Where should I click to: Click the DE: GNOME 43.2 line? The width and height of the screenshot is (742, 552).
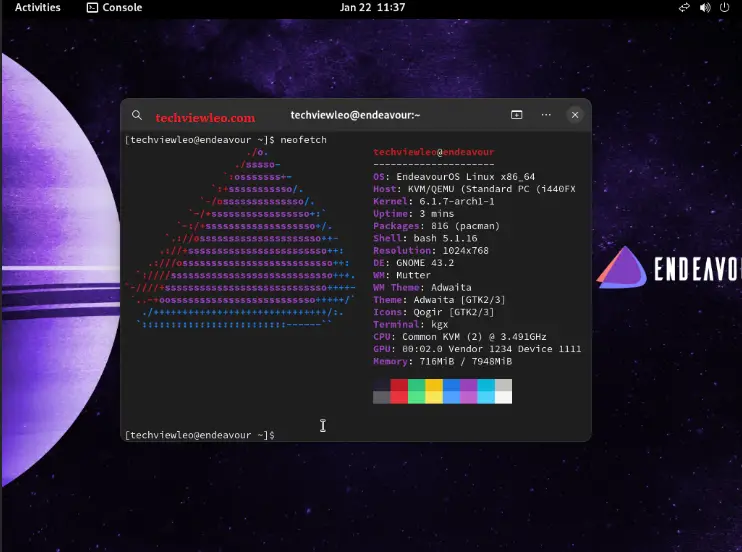(x=413, y=263)
